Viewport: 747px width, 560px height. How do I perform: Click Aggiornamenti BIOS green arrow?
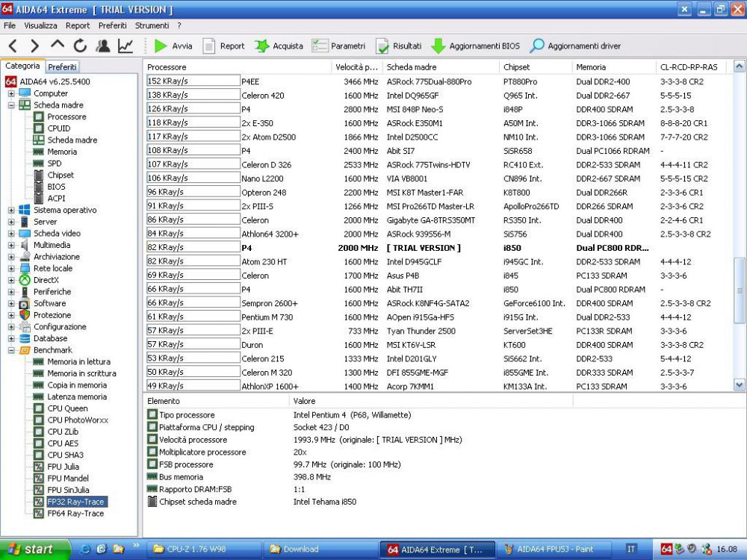pyautogui.click(x=438, y=46)
